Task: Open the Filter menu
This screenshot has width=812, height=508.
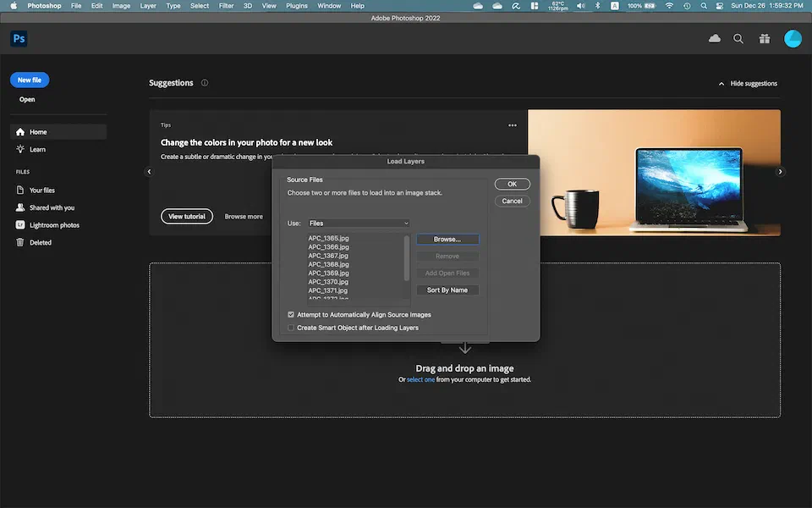Action: pyautogui.click(x=226, y=6)
